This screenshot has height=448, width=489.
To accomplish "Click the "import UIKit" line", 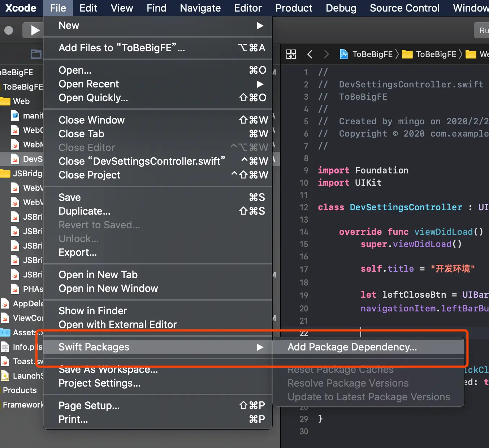I will (350, 183).
